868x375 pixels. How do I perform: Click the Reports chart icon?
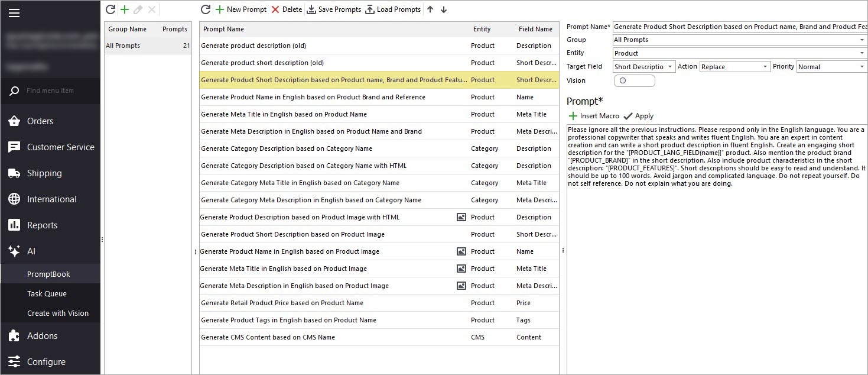[14, 225]
